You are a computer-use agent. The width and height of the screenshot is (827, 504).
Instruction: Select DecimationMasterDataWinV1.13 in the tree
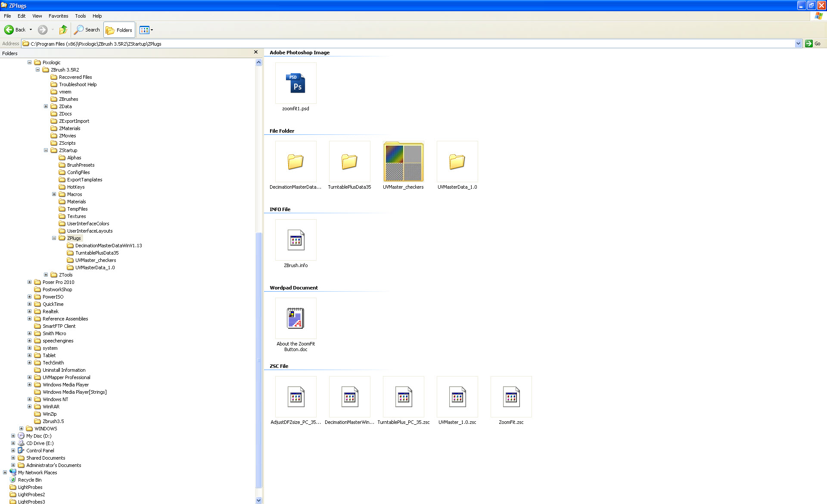[x=109, y=246]
